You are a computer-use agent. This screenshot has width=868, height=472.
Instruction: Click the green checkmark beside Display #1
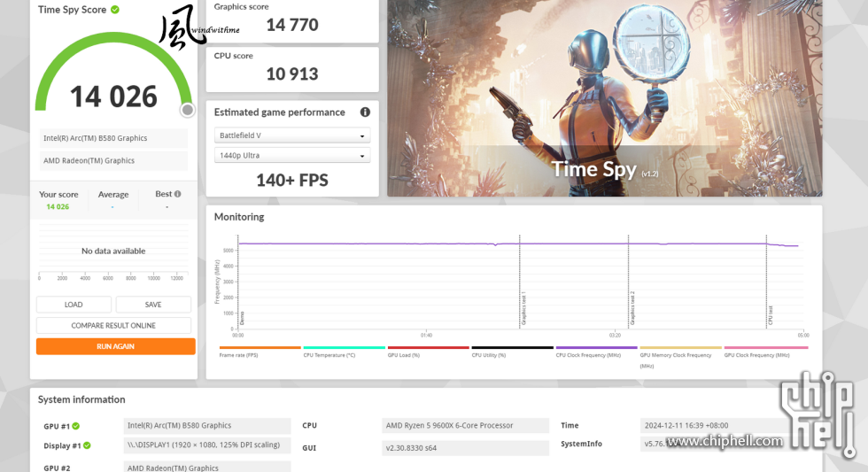[x=87, y=445]
